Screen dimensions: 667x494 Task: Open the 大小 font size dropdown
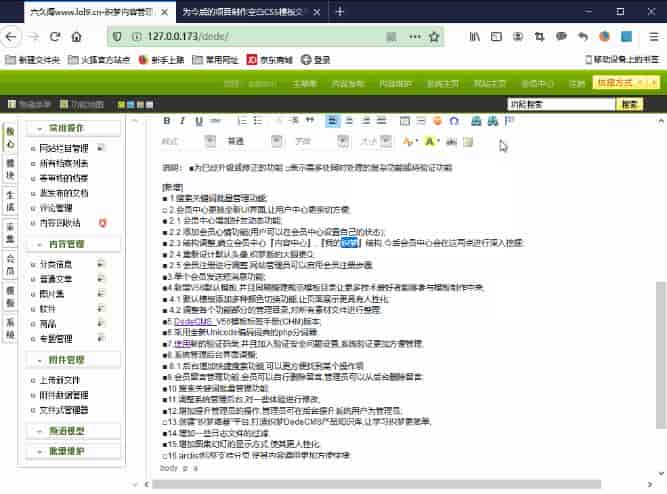pos(376,141)
